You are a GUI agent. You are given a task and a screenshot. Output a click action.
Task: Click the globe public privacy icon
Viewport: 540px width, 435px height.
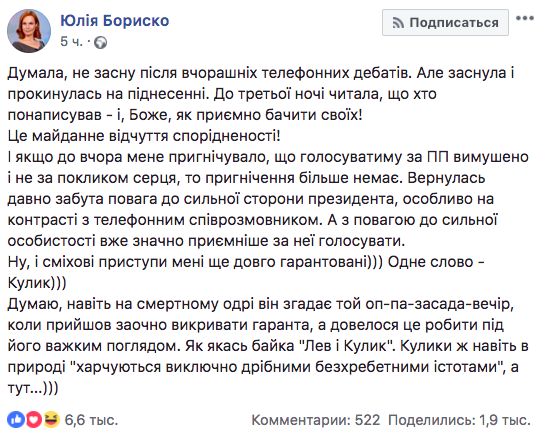101,42
